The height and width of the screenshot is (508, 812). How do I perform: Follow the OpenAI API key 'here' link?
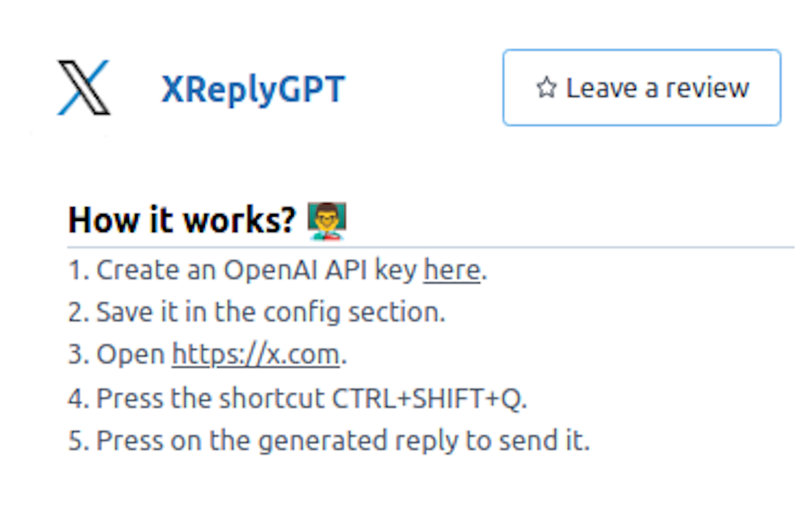coord(451,269)
